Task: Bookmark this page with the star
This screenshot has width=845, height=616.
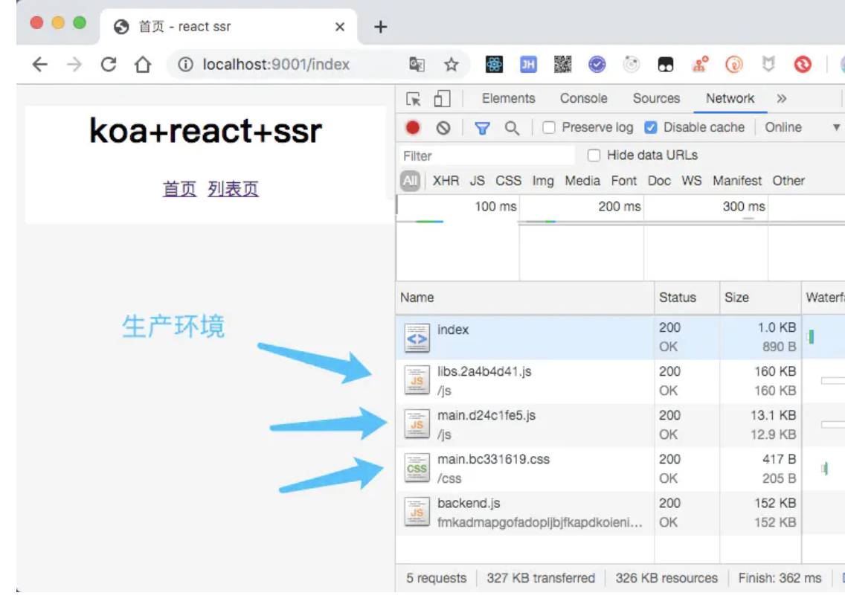Action: (x=451, y=65)
